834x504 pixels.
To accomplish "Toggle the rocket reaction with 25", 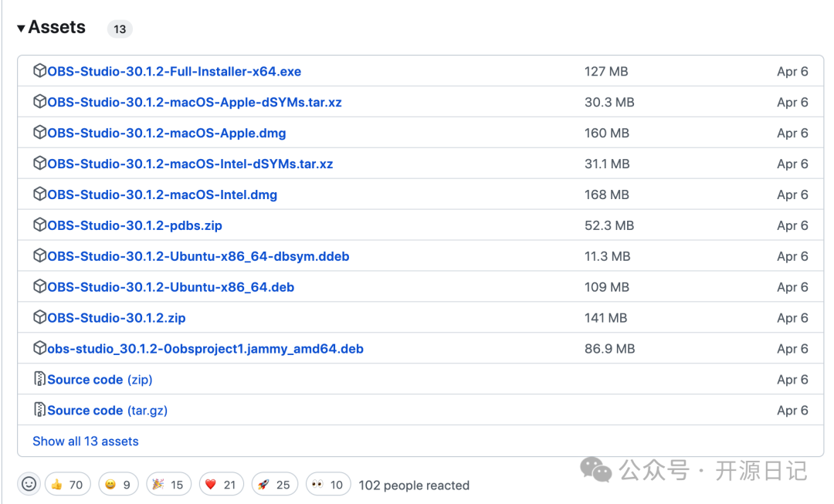I will (x=274, y=485).
